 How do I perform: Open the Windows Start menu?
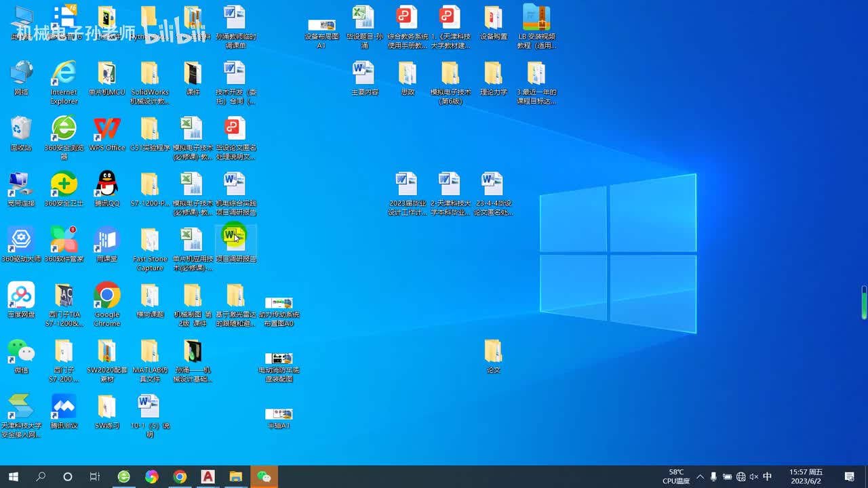pyautogui.click(x=13, y=476)
